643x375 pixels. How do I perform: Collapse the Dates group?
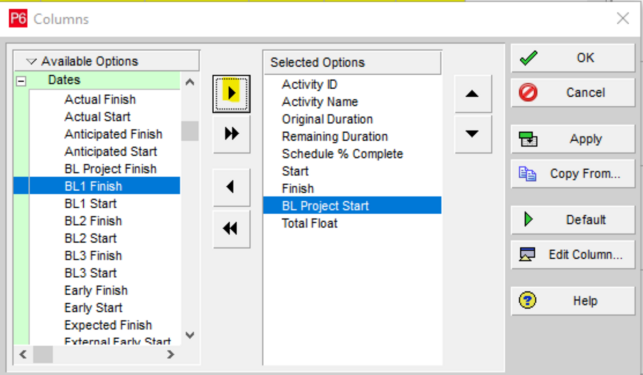tap(21, 81)
